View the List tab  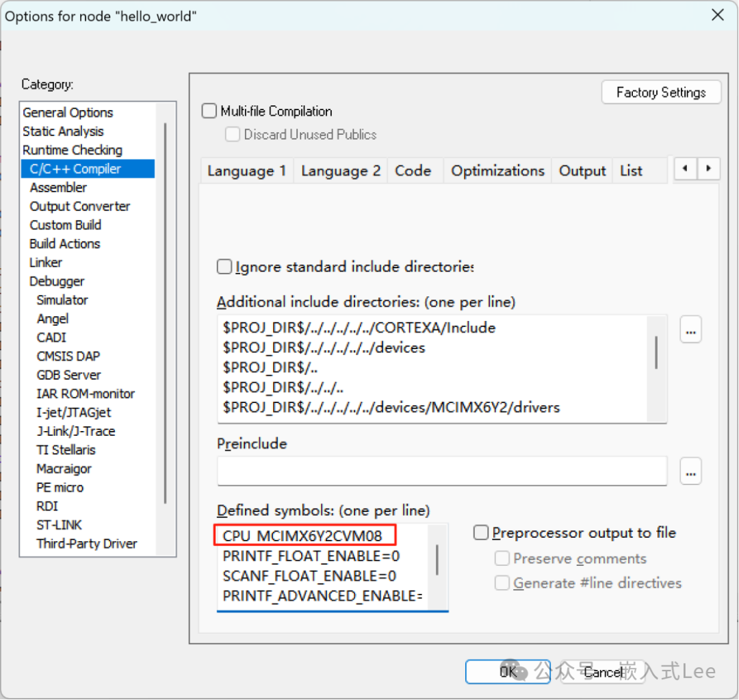pyautogui.click(x=630, y=170)
